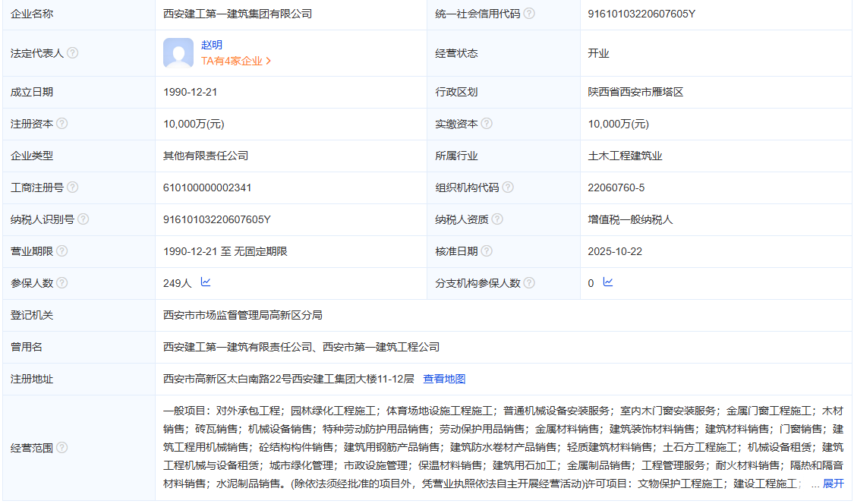Select 1990-12-21 至 无固定期限 value
Viewport: 854px width, 504px height.
point(225,251)
